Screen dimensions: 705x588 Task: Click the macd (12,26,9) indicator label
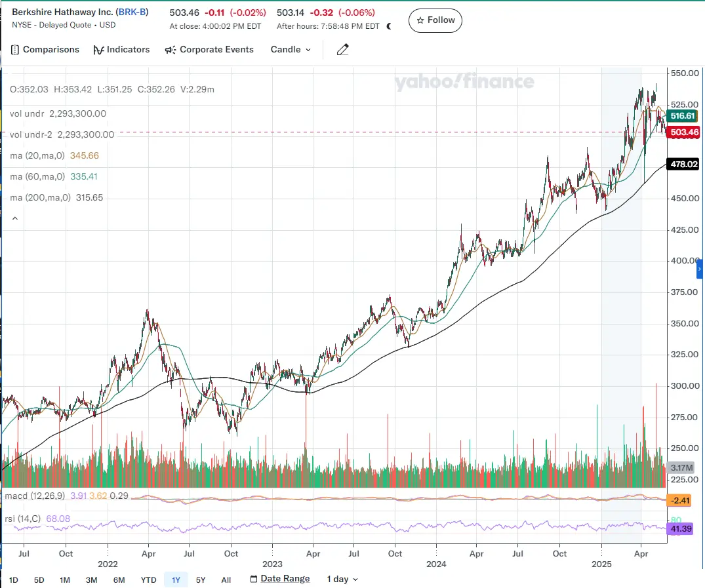coord(35,496)
